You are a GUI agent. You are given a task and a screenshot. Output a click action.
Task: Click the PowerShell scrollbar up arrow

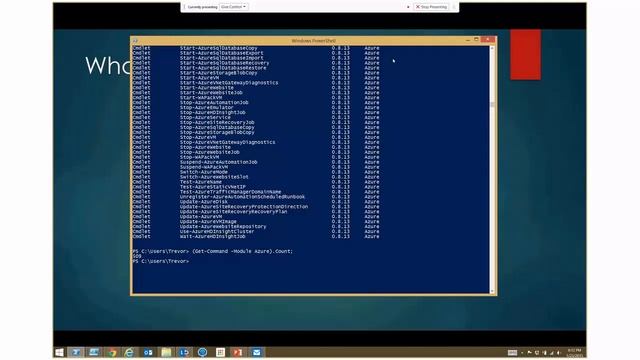click(x=492, y=48)
